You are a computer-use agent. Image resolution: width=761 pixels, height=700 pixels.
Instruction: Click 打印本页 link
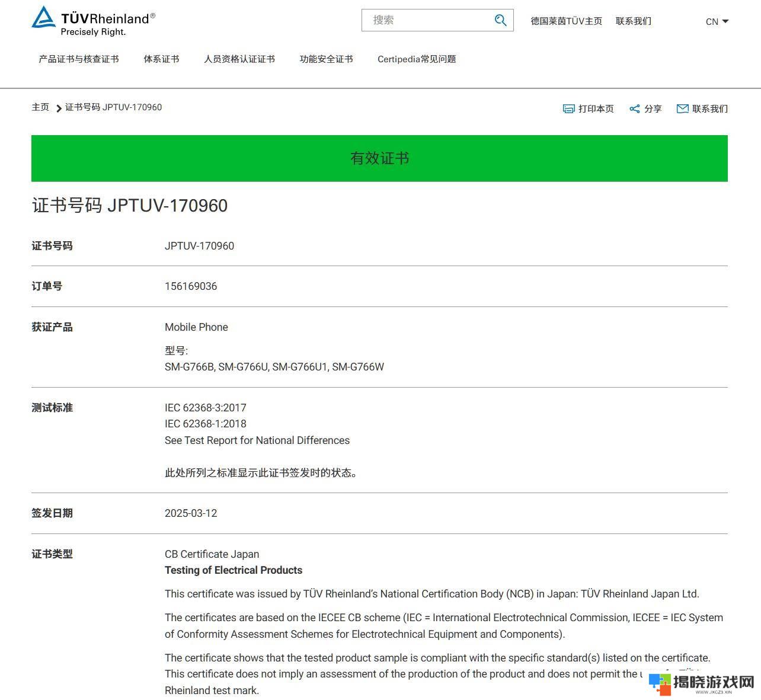pyautogui.click(x=596, y=108)
